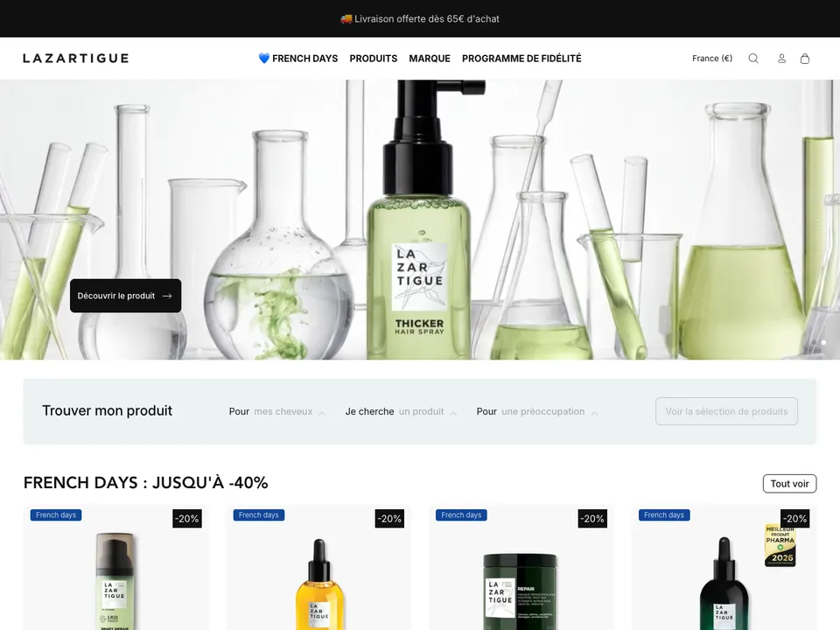Expand the 'mes cheveux' dropdown
The height and width of the screenshot is (630, 840).
[290, 411]
